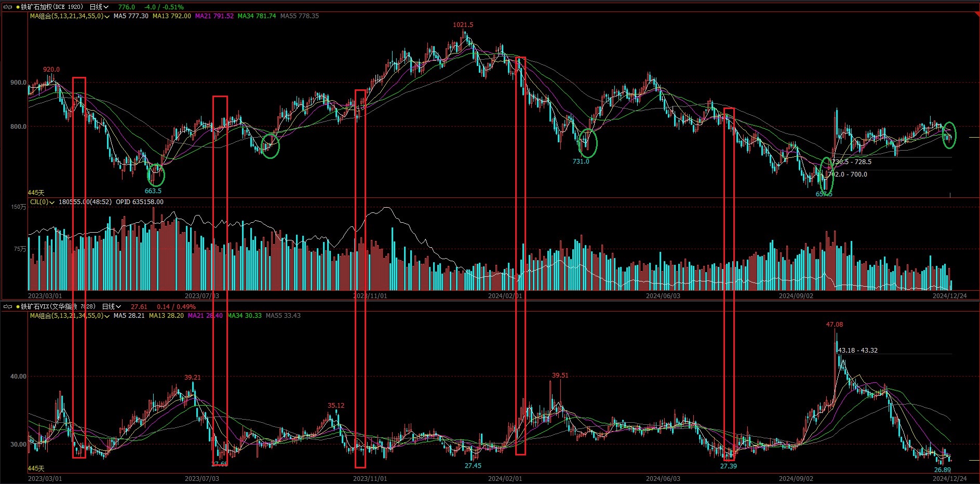The image size is (980, 484).
Task: Click the 35.12 VIX high label
Action: click(x=336, y=406)
